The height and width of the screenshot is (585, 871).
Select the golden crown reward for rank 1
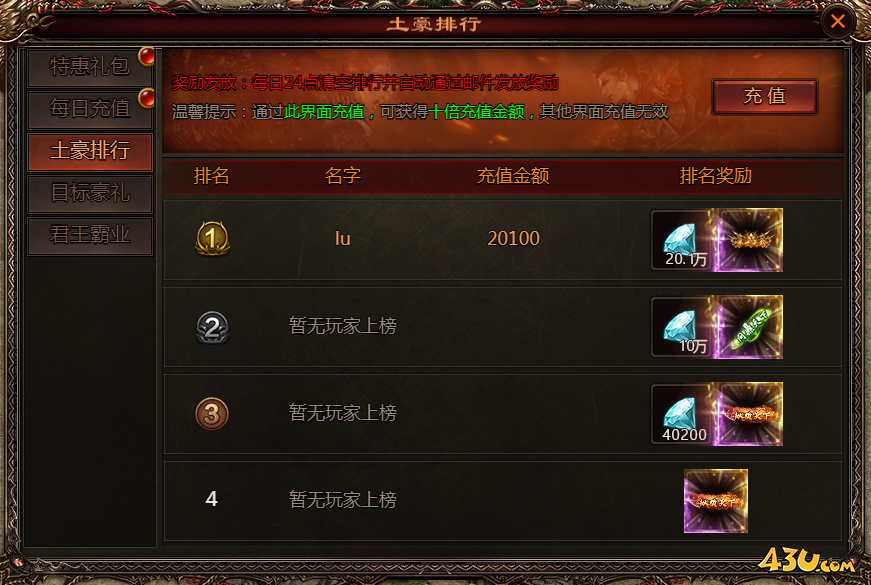click(750, 240)
